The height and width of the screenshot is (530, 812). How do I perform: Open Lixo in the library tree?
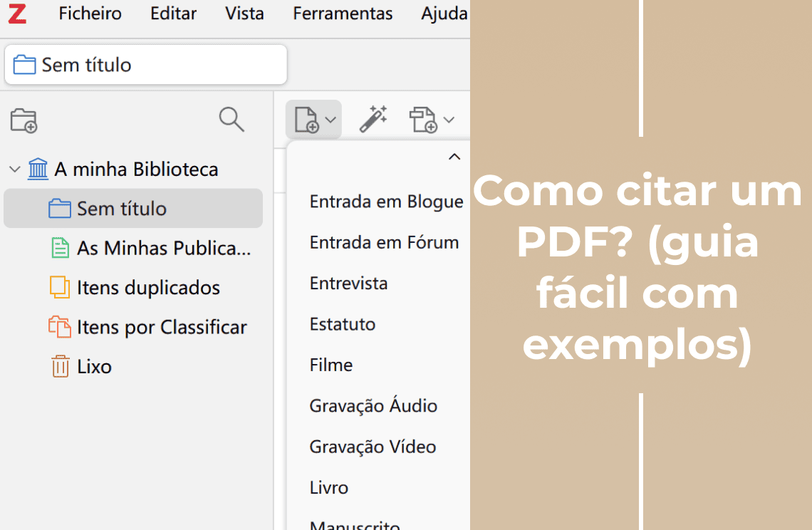(93, 366)
